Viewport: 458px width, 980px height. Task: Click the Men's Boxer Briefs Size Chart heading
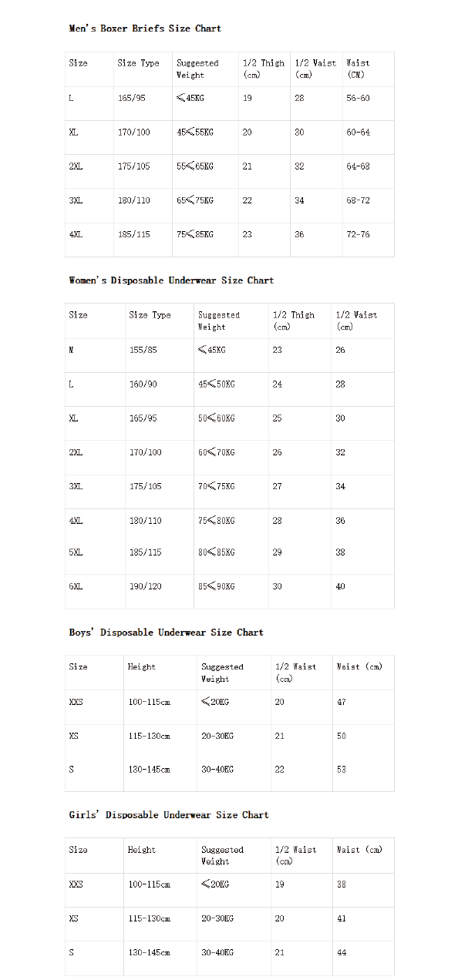coord(145,29)
